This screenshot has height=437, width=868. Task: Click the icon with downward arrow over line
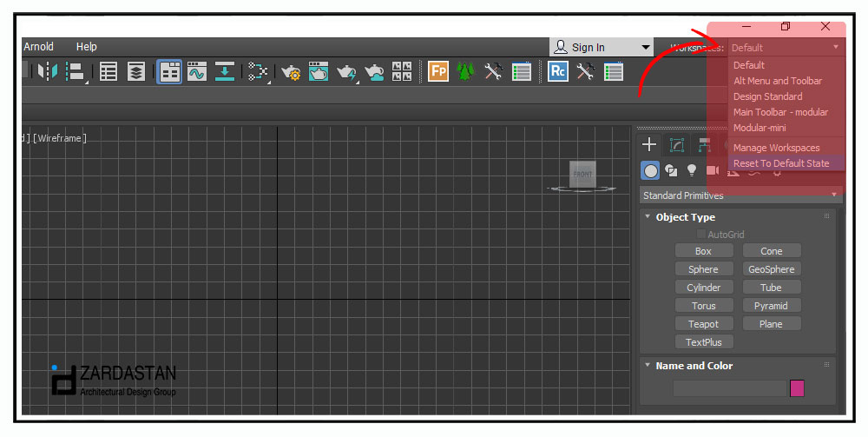225,72
